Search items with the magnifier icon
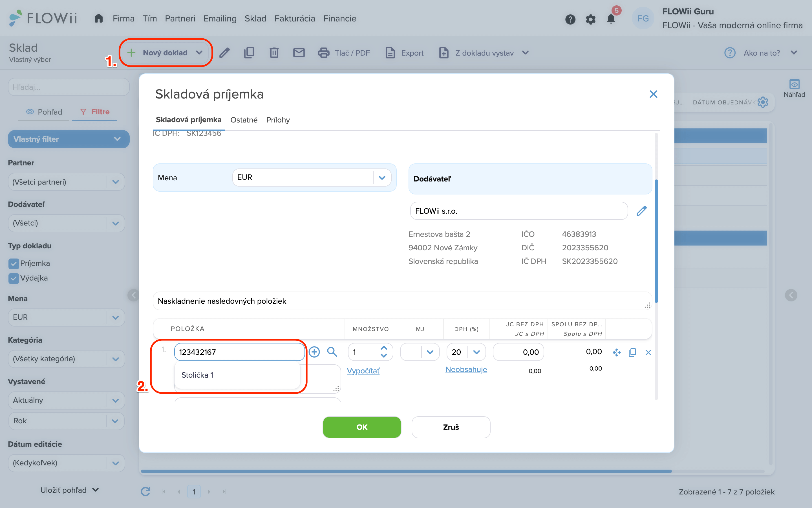This screenshot has height=508, width=812. tap(332, 352)
